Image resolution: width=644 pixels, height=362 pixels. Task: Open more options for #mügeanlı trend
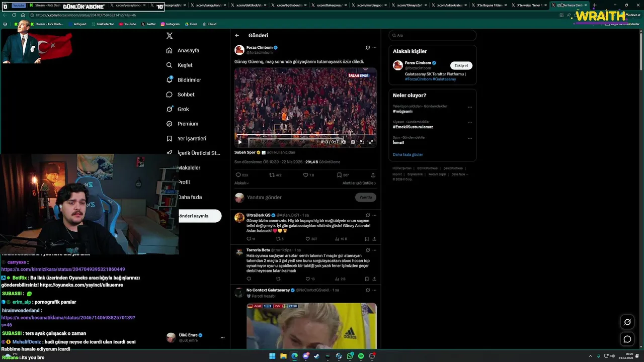pos(470,107)
